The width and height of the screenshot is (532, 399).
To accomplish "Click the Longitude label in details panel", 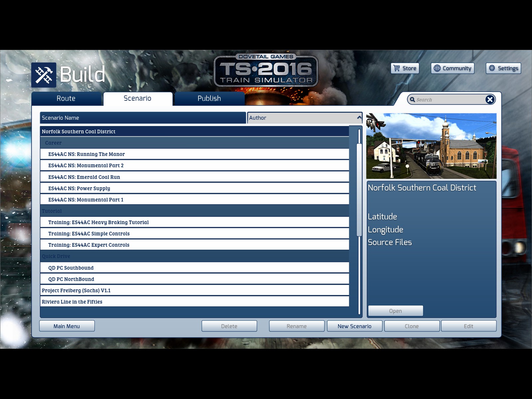I will [x=385, y=230].
